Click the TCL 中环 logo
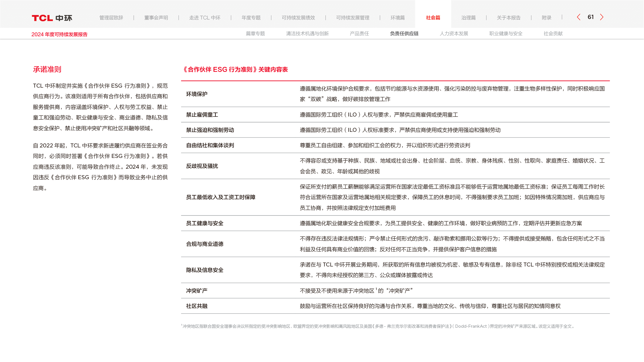Image resolution: width=644 pixels, height=362 pixels. [x=52, y=18]
